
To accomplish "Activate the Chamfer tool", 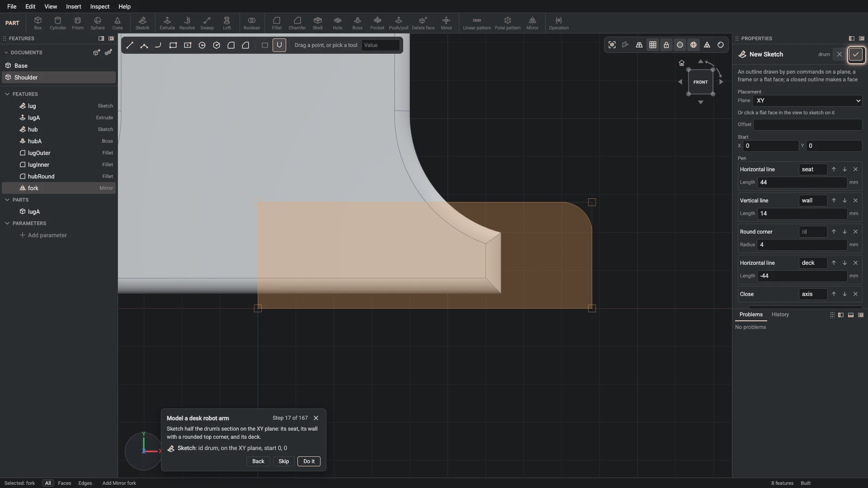I will (297, 23).
